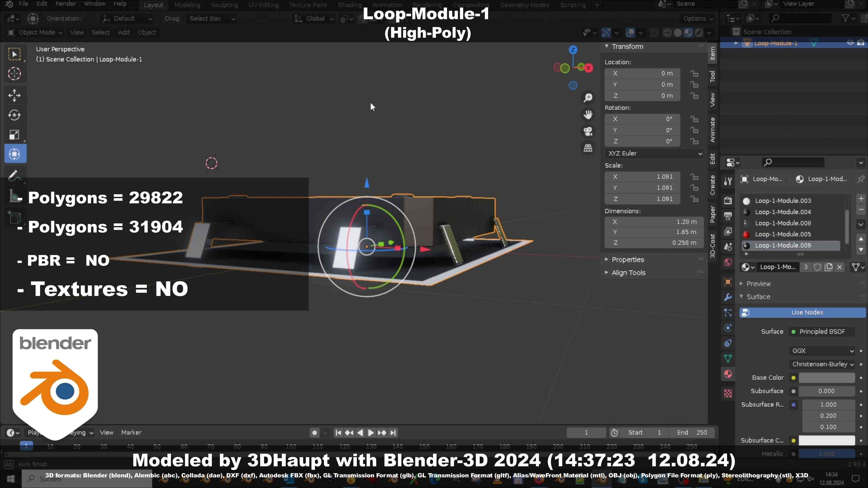This screenshot has width=868, height=488.
Task: Open the Add menu in viewport header
Action: pyautogui.click(x=124, y=32)
